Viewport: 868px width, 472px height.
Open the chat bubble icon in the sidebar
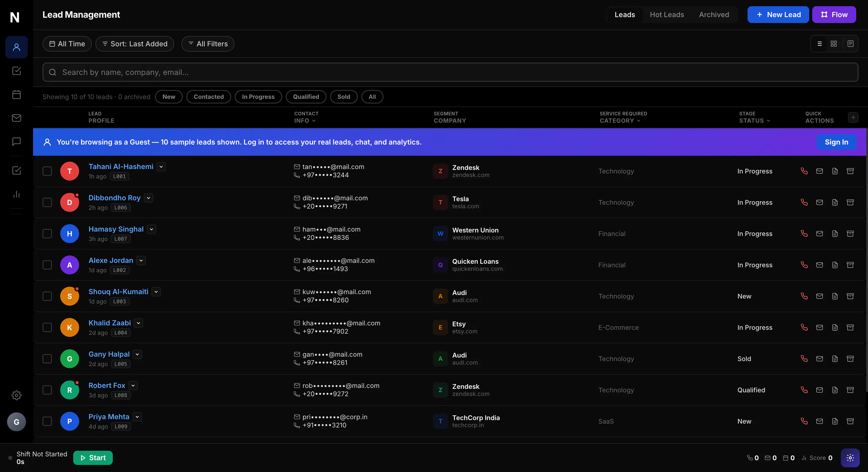tap(16, 142)
